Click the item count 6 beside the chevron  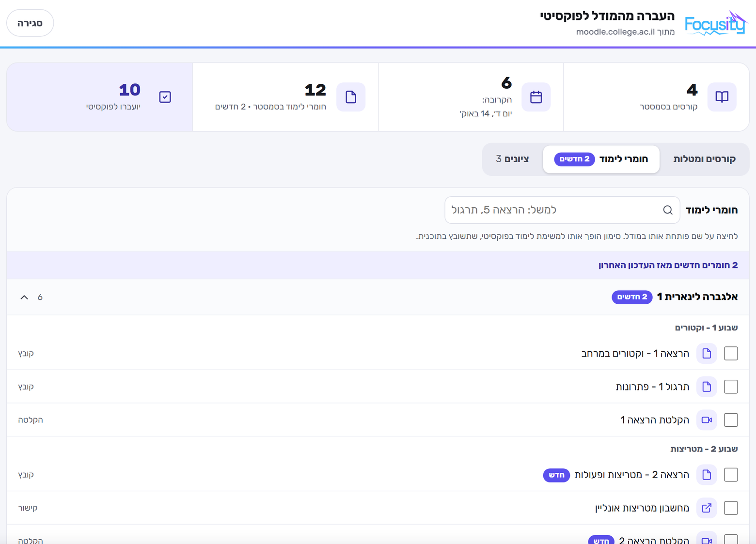click(x=40, y=297)
